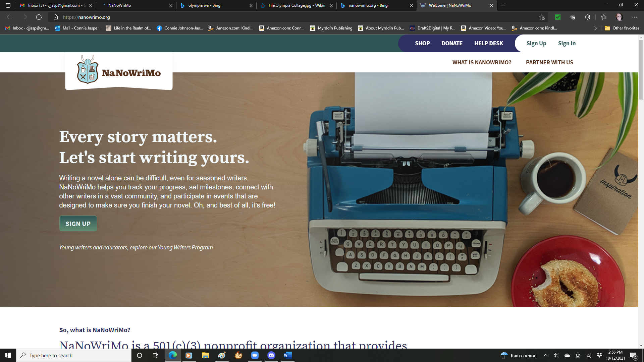Screen dimensions: 644x362
Task: Add page to favorites star icon
Action: (542, 17)
